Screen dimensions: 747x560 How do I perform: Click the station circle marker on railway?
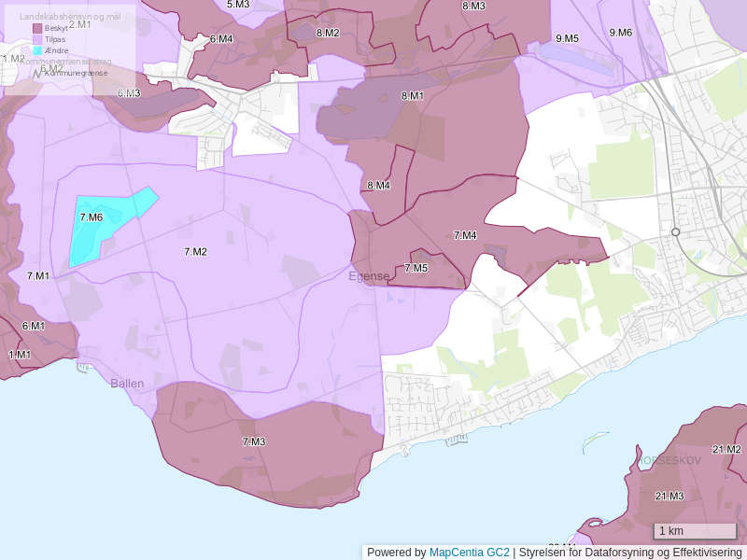coord(675,231)
